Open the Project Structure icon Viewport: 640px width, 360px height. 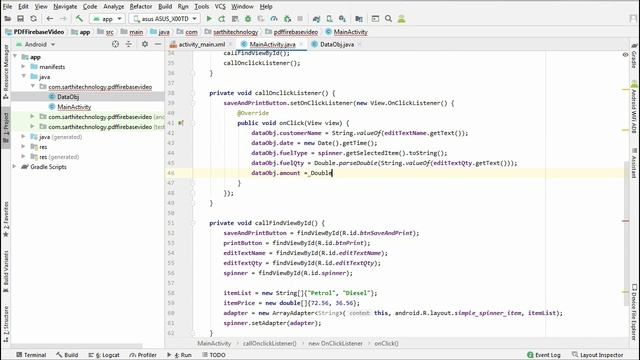[x=359, y=19]
